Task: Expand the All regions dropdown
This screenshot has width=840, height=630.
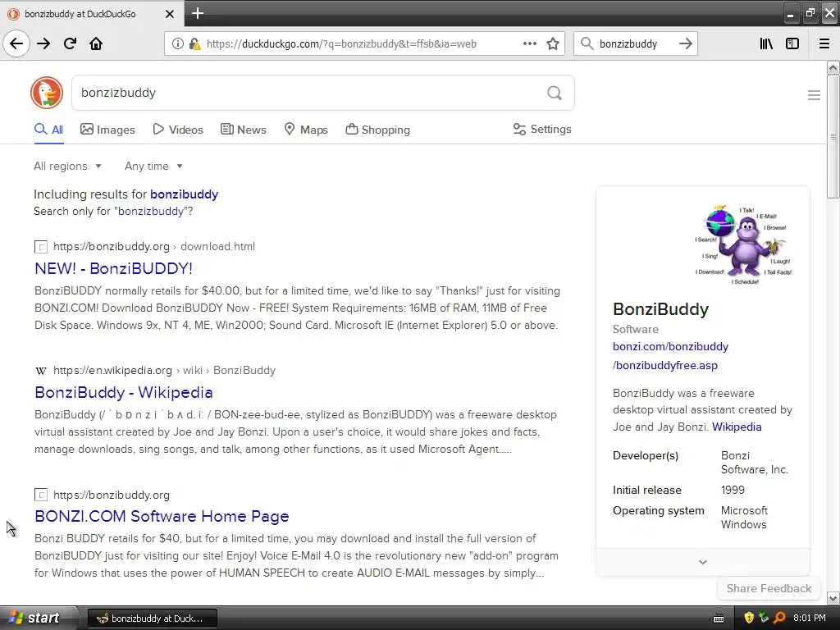Action: pos(67,166)
